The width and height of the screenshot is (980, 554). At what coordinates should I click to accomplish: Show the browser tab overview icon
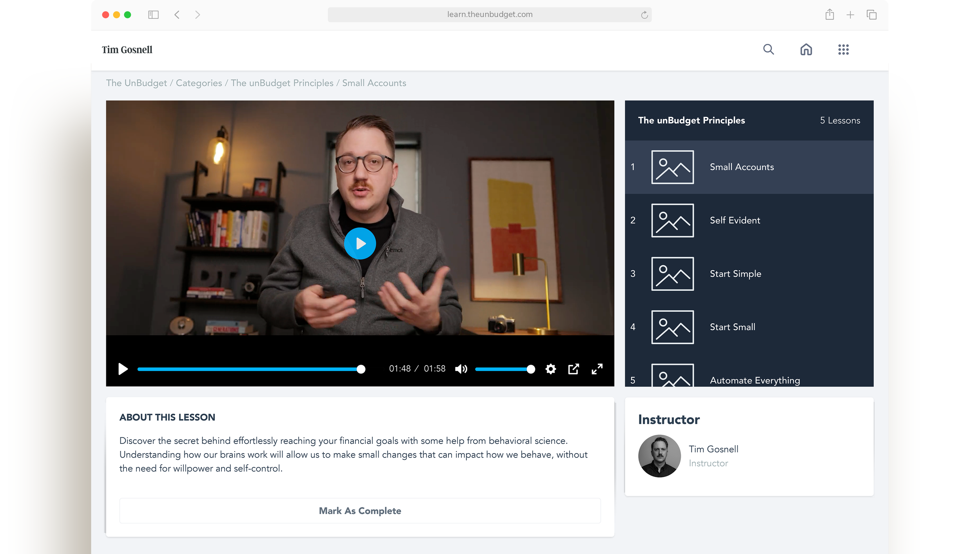tap(871, 15)
